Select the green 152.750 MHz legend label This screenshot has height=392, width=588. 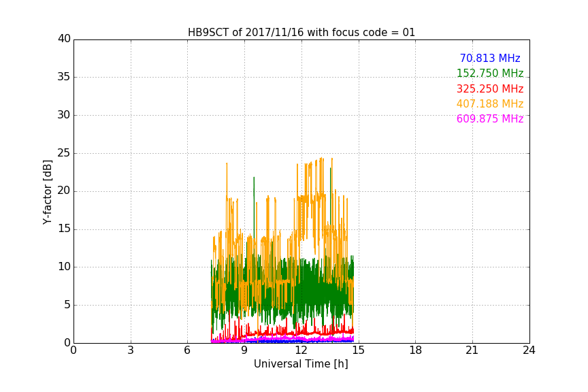[x=490, y=73]
